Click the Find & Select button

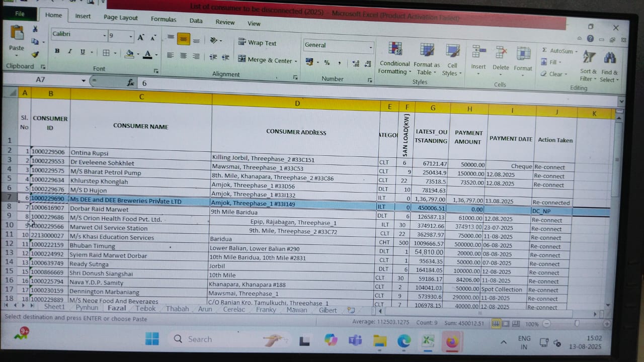[x=610, y=67]
